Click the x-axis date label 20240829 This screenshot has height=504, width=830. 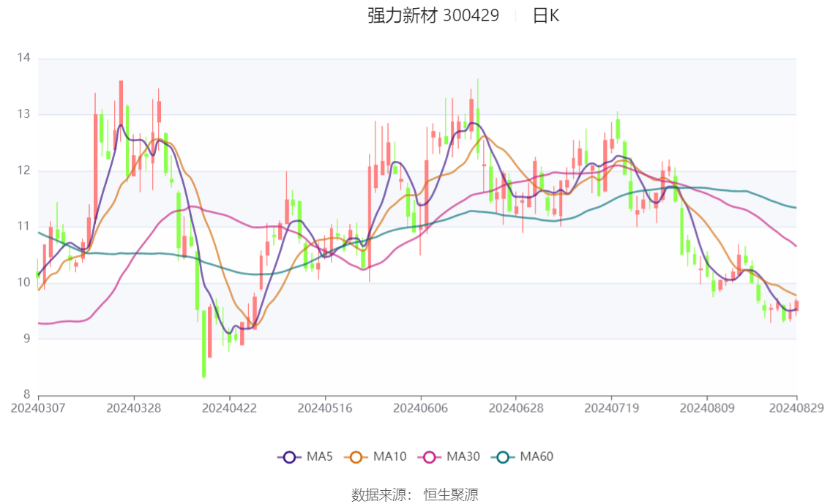(796, 408)
